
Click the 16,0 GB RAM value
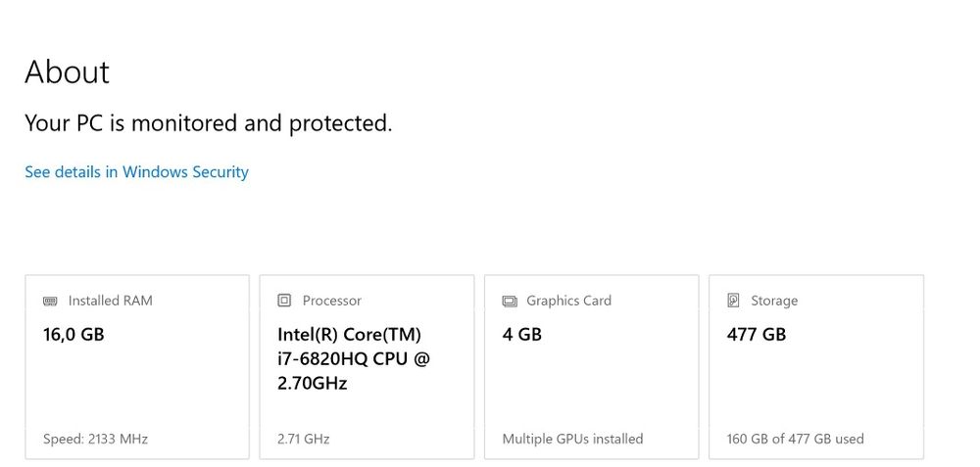[x=73, y=335]
